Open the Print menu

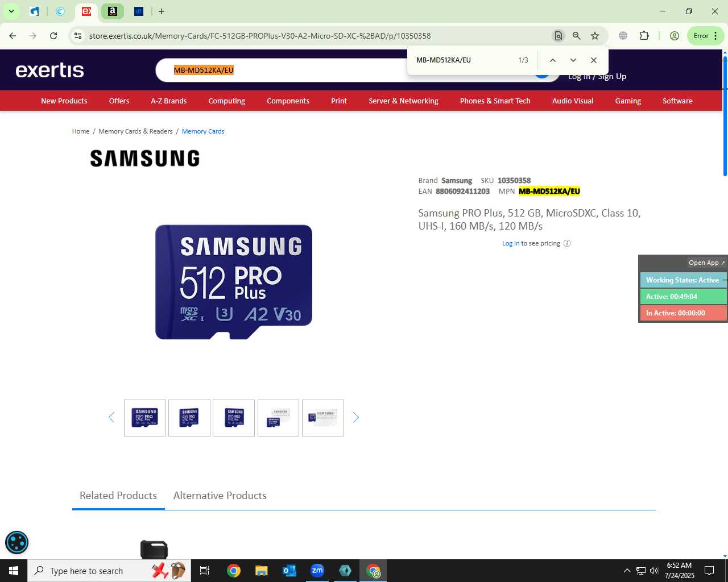pyautogui.click(x=339, y=101)
